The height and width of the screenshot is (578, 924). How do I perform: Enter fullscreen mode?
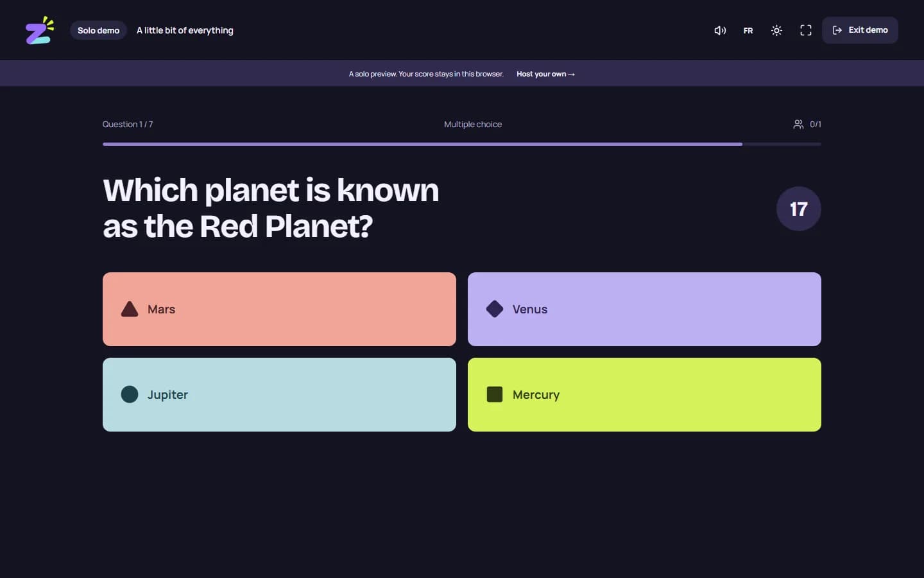pos(806,30)
